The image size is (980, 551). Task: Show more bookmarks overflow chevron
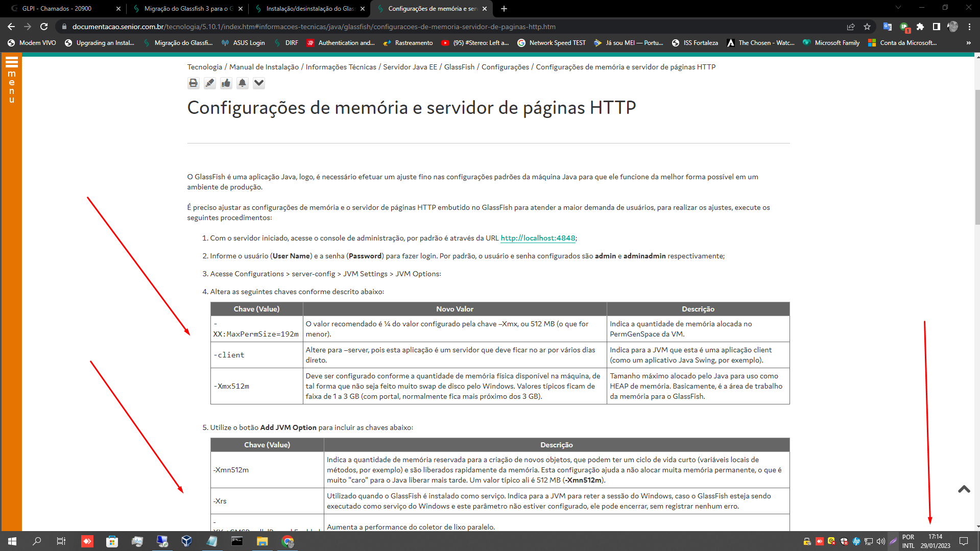tap(969, 43)
